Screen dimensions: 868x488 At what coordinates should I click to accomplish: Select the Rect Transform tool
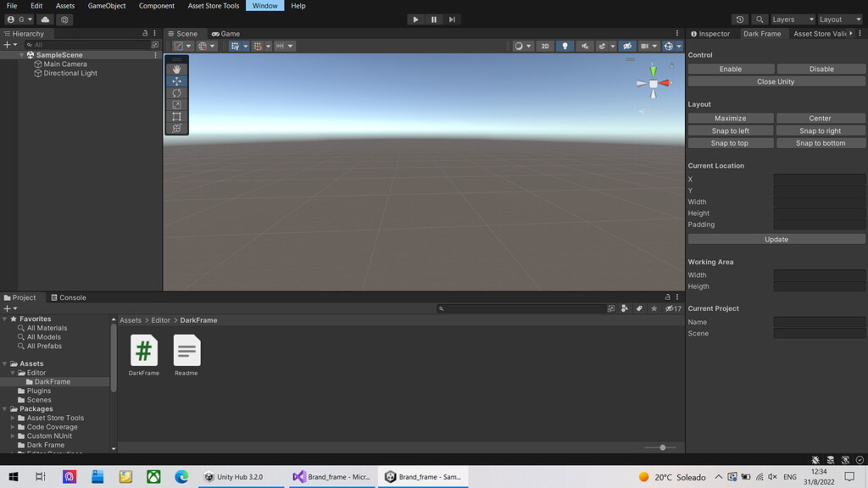176,116
